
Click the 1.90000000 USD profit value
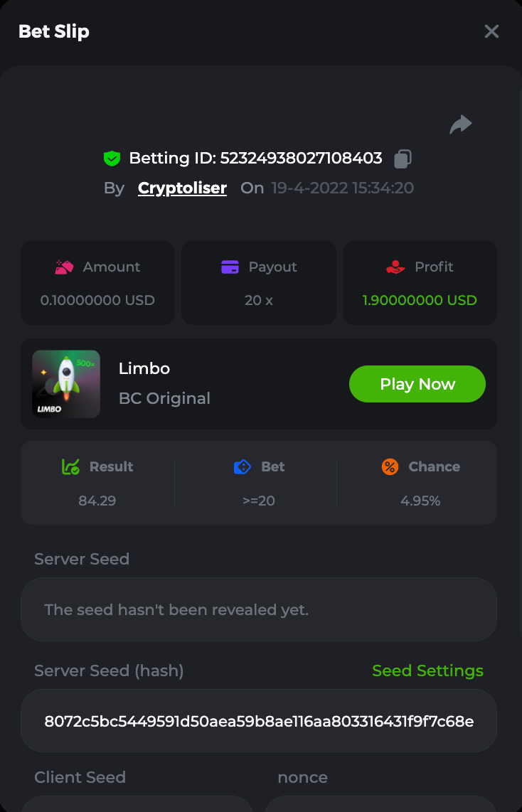[x=420, y=300]
